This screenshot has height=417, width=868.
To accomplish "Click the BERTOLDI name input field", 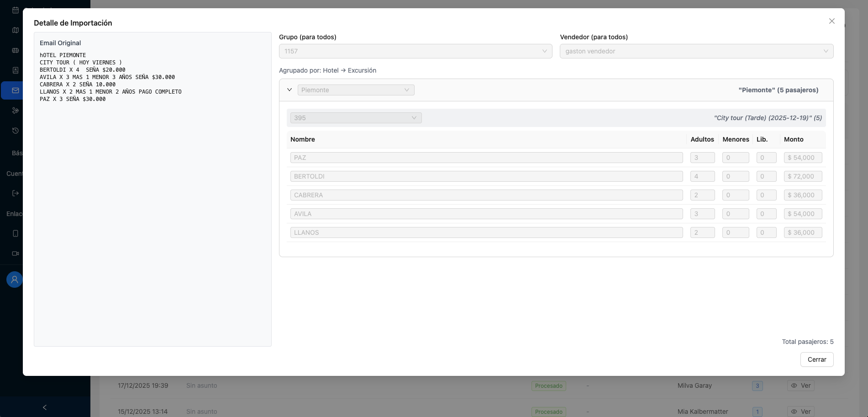I will [486, 176].
